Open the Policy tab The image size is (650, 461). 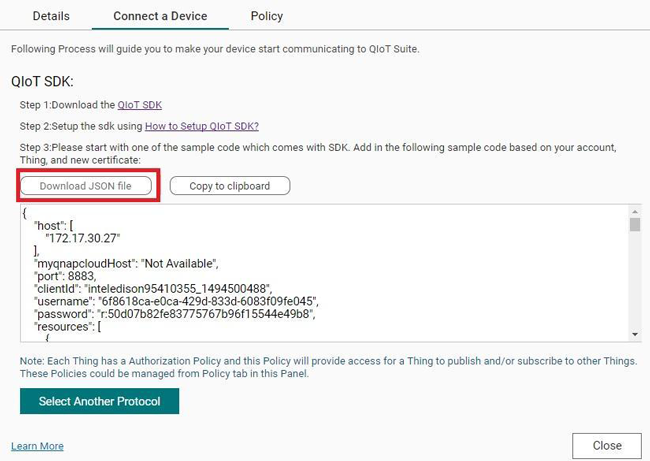(x=267, y=16)
